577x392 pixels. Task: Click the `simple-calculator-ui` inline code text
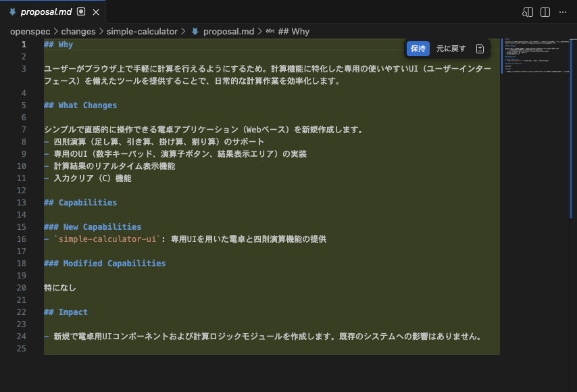coord(107,239)
